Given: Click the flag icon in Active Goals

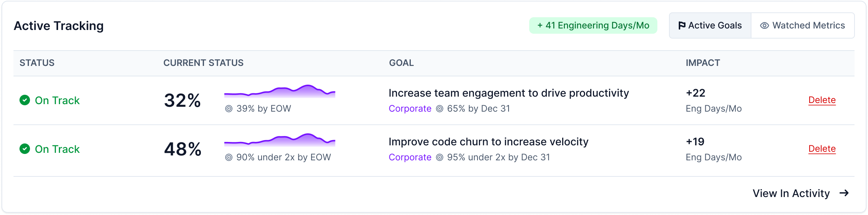Looking at the screenshot, I should pos(682,25).
